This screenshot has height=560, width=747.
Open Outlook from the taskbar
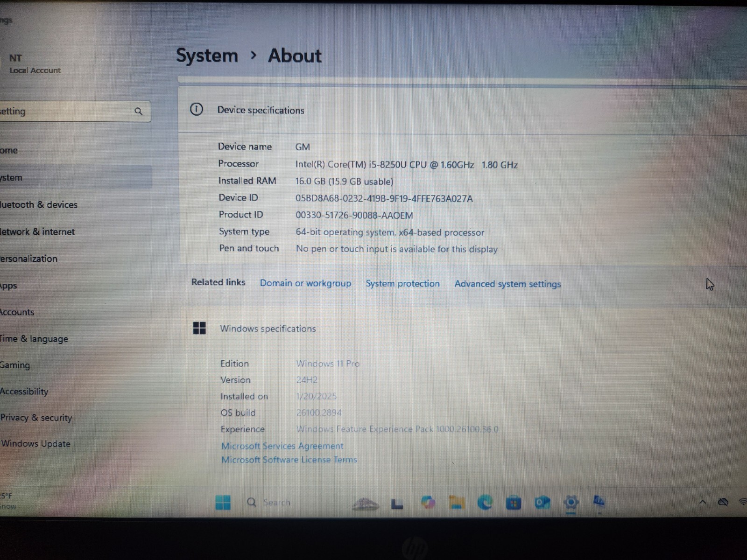542,503
